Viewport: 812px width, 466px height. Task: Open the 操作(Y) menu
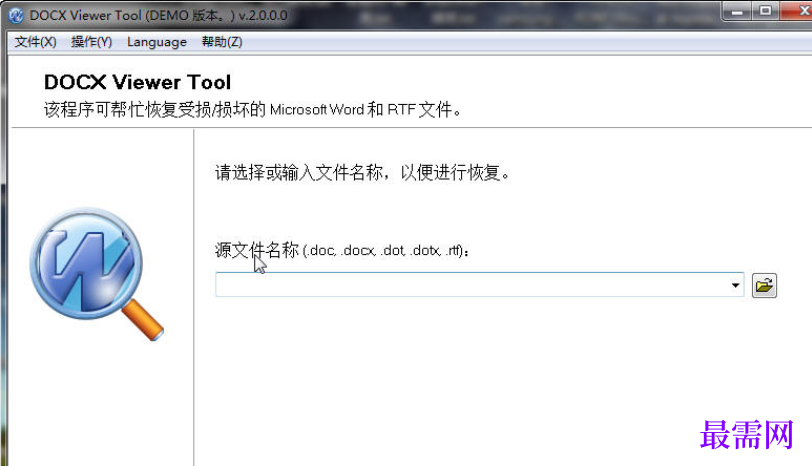click(92, 42)
